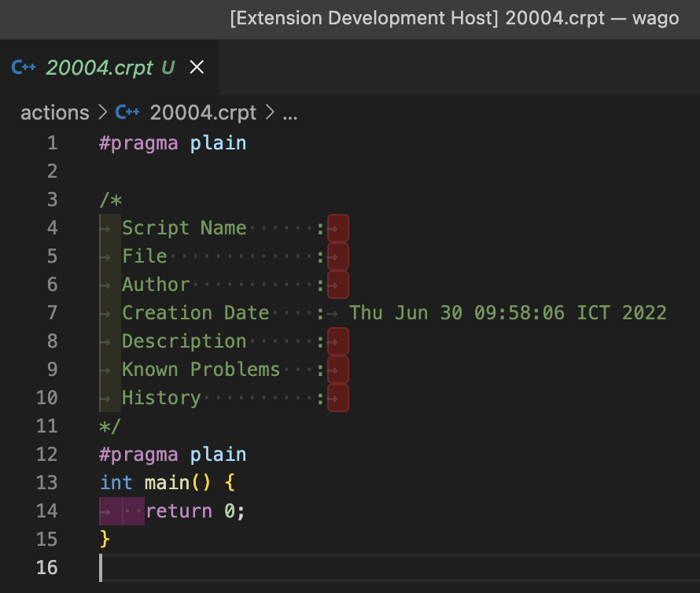Image resolution: width=700 pixels, height=593 pixels.
Task: Close the 20004.crpt editor tab
Action: pyautogui.click(x=197, y=68)
